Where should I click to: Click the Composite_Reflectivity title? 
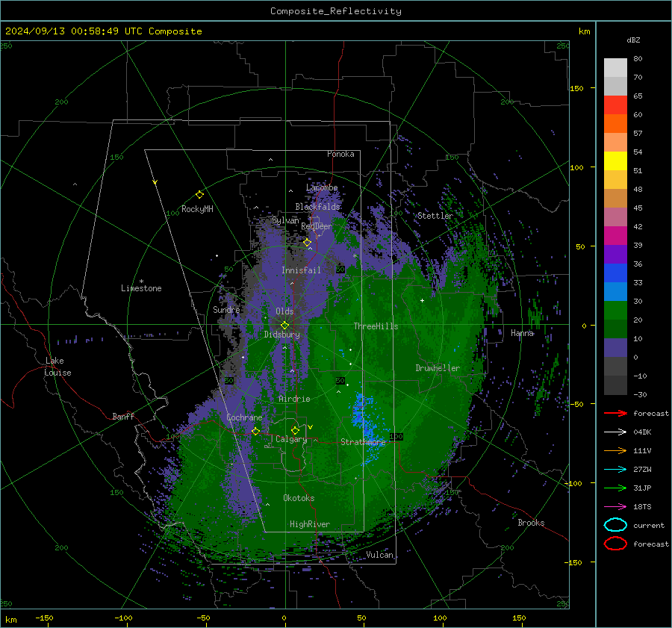click(336, 11)
